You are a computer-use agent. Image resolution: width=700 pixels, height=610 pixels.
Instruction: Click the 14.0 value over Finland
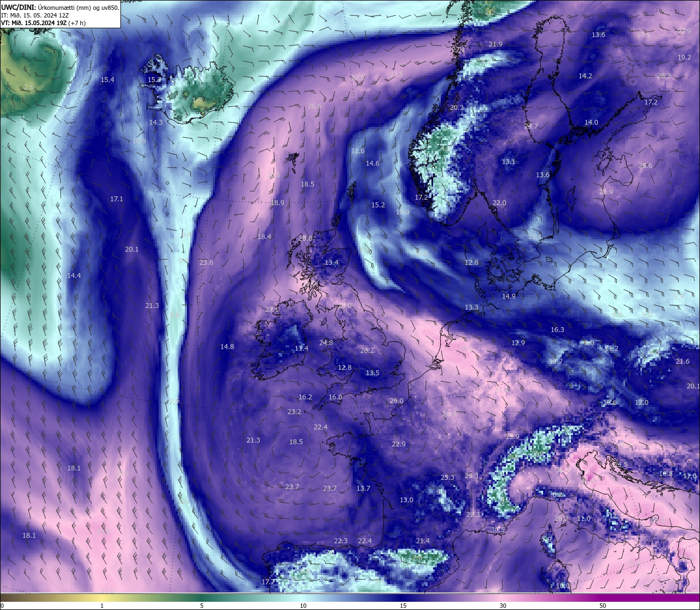coord(591,123)
